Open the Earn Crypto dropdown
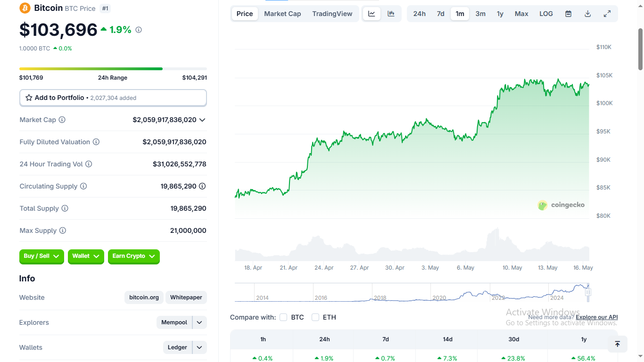The width and height of the screenshot is (644, 362). pyautogui.click(x=134, y=256)
